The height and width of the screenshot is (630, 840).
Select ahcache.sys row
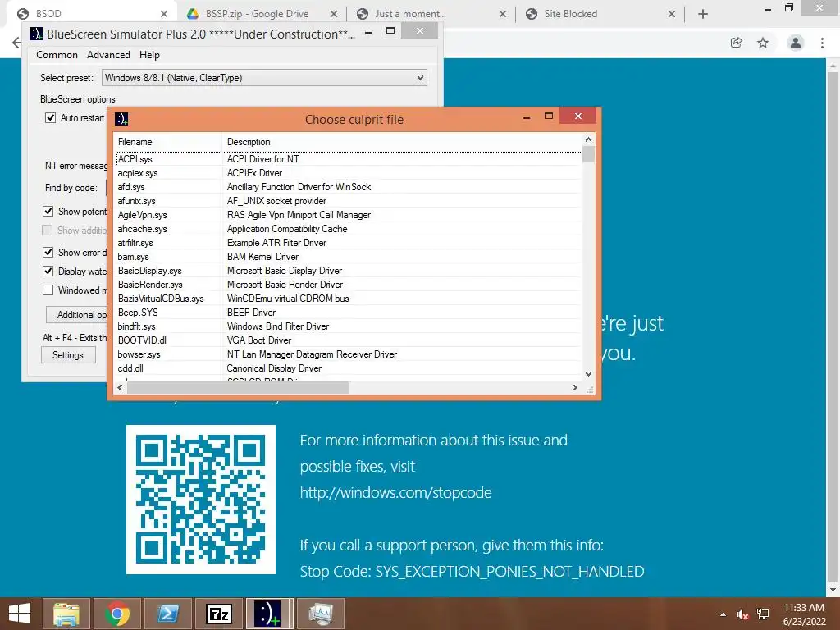pos(348,229)
